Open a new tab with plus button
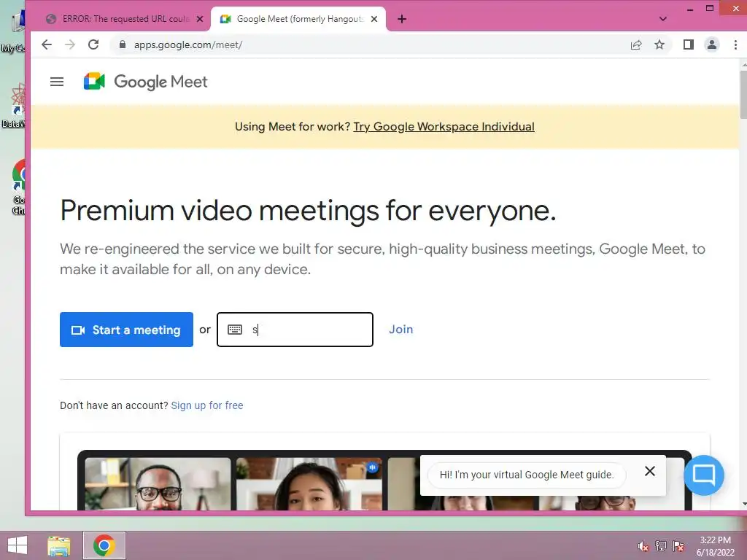Viewport: 747px width, 560px height. (x=402, y=19)
